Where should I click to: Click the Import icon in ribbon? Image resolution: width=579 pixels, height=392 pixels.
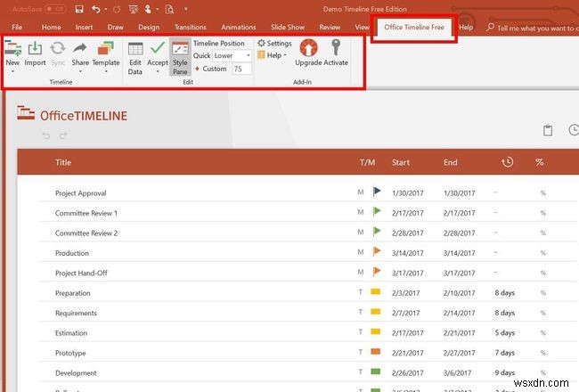35,48
